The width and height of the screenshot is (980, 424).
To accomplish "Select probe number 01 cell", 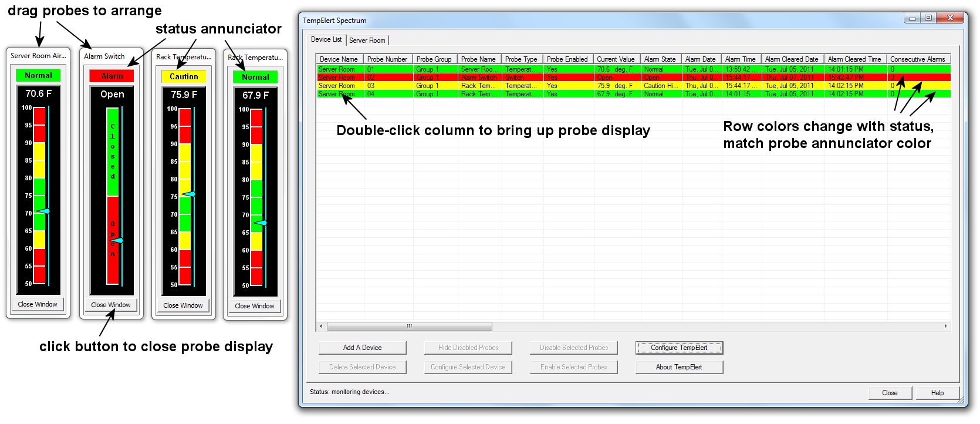I will pyautogui.click(x=388, y=69).
